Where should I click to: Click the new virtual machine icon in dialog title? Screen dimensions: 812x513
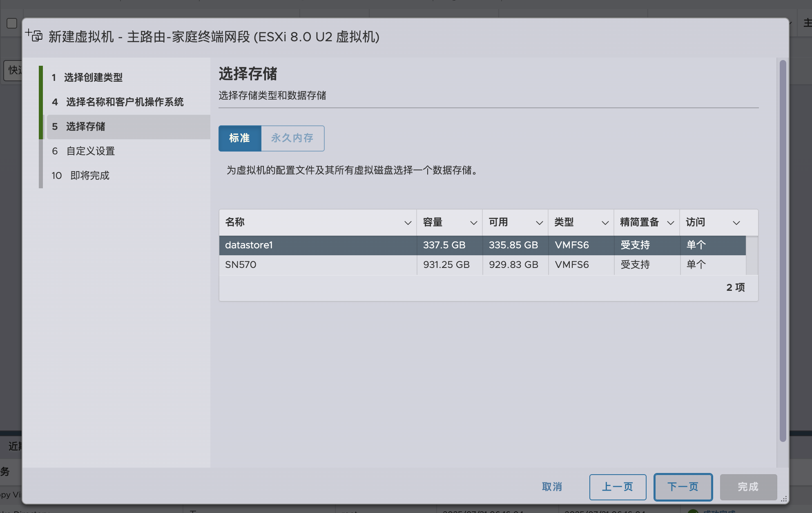tap(34, 35)
